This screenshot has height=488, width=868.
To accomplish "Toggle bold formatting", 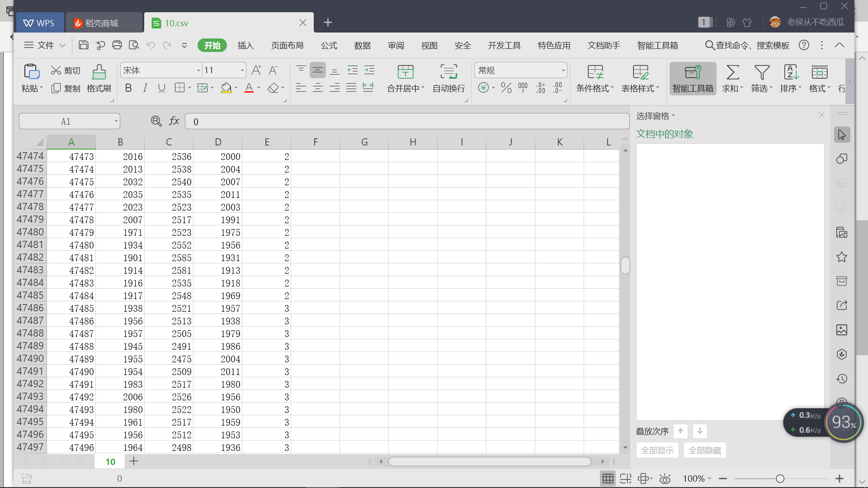I will click(128, 88).
